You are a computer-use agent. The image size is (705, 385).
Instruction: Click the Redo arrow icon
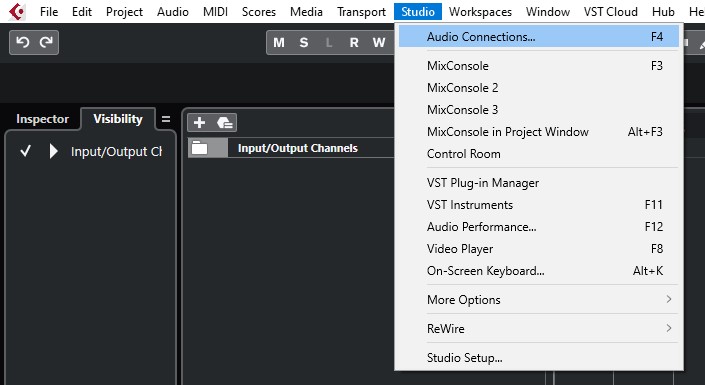[46, 42]
